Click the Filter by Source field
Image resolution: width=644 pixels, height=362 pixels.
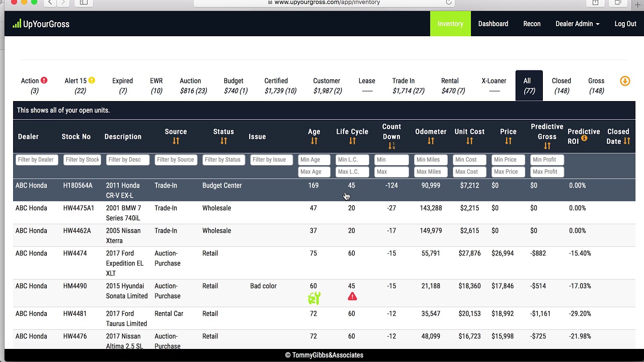(176, 160)
